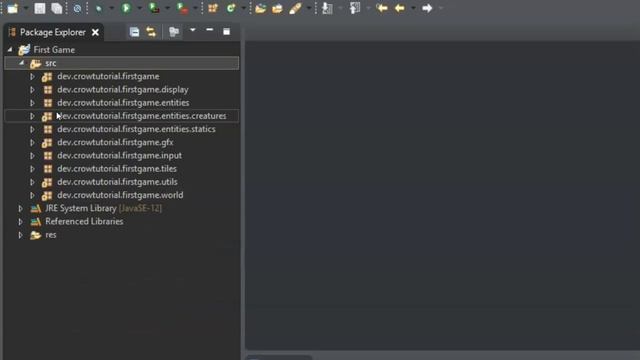This screenshot has width=640, height=360.
Task: Minimize the Package Explorer view
Action: tap(209, 30)
